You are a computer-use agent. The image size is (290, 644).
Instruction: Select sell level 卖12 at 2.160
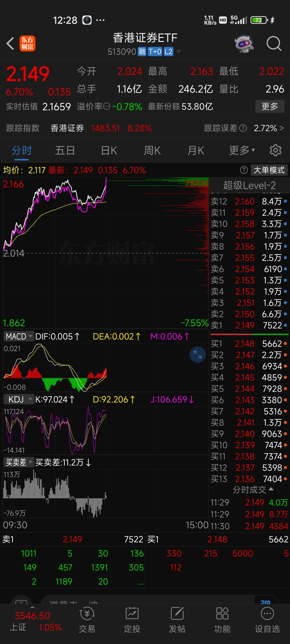[x=249, y=201]
